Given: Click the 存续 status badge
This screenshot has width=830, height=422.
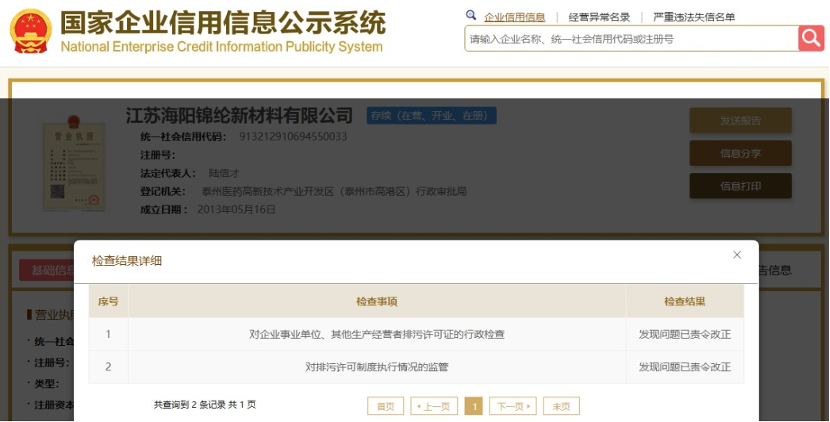Looking at the screenshot, I should 431,115.
